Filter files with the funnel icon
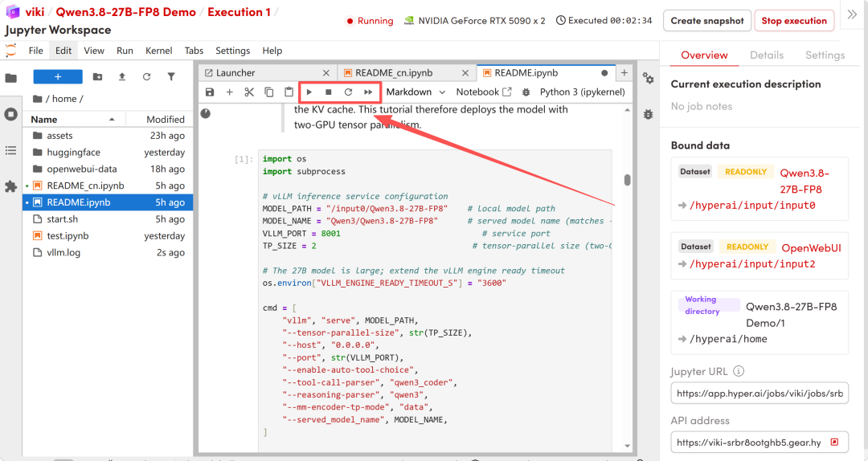868x461 pixels. tap(171, 76)
